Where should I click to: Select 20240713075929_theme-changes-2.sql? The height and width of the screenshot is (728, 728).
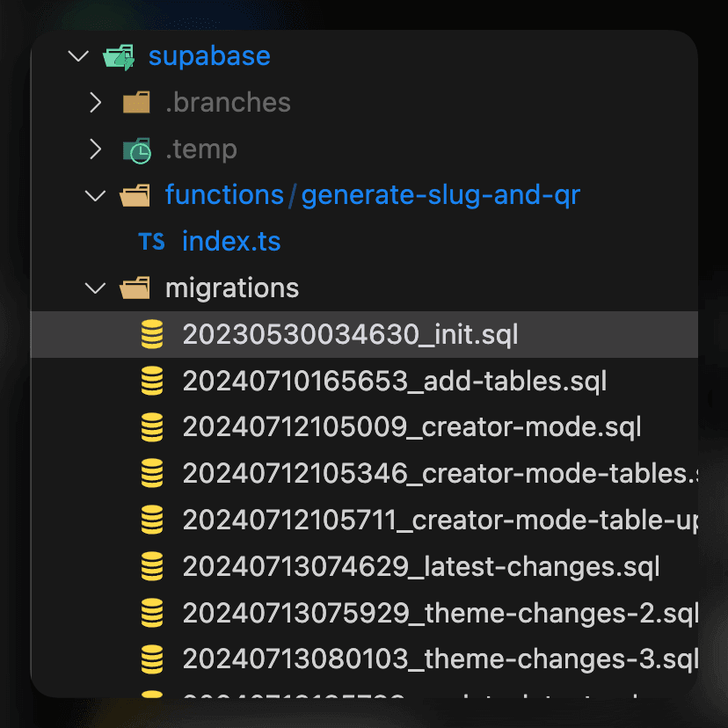pos(440,612)
